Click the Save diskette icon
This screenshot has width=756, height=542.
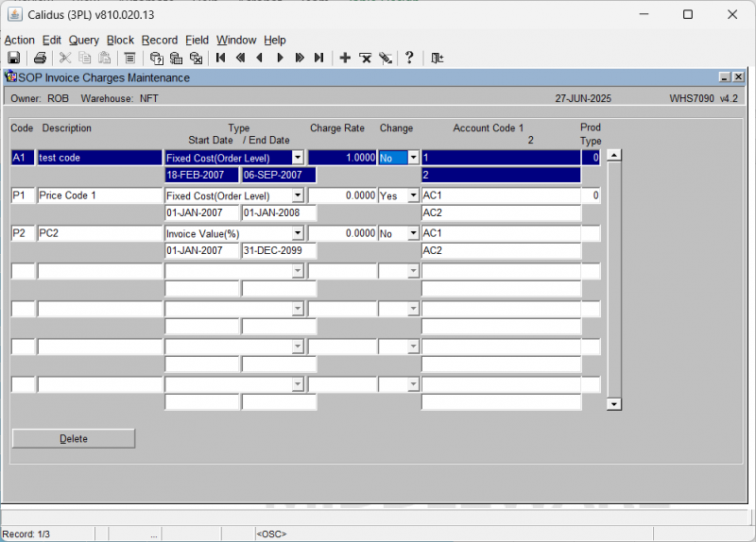(14, 58)
